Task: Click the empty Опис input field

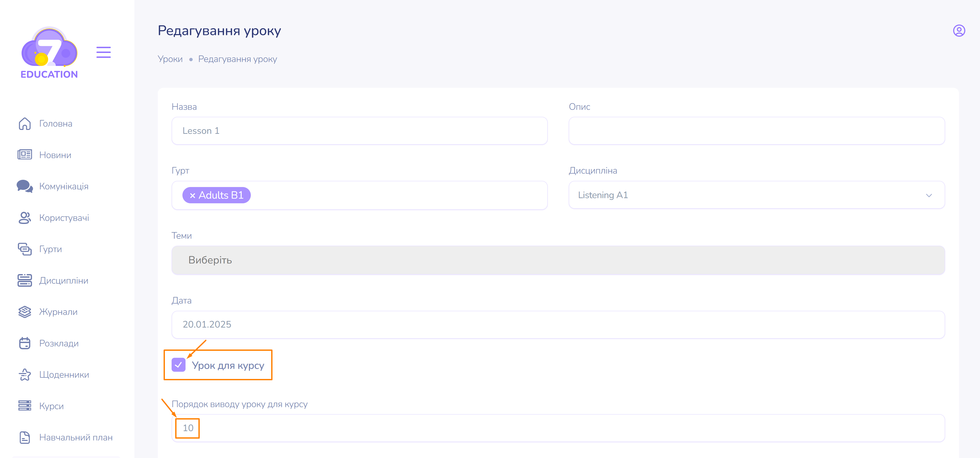Action: coord(756,131)
